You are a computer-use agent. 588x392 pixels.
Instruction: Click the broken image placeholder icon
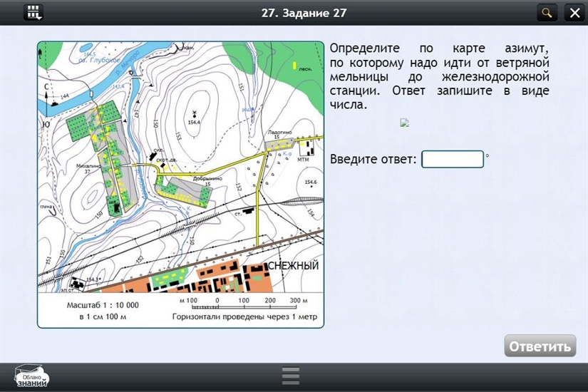tap(405, 122)
